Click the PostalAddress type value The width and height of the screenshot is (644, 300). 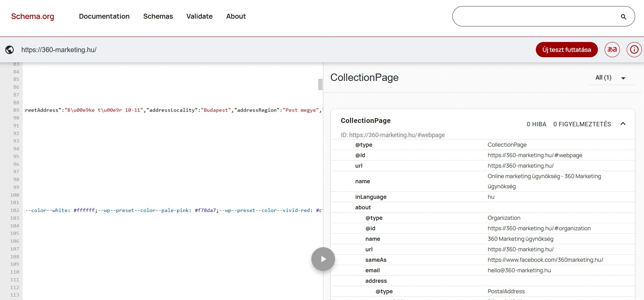pos(506,291)
